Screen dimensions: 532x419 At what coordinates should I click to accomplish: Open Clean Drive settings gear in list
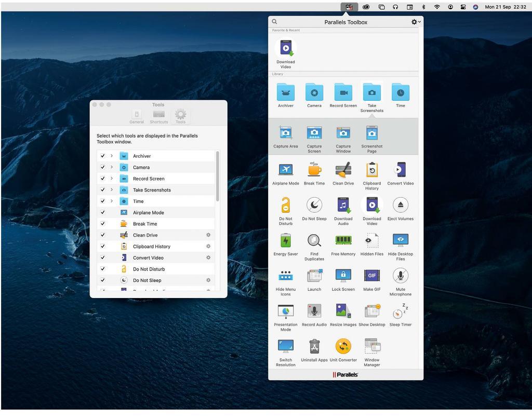click(x=208, y=235)
